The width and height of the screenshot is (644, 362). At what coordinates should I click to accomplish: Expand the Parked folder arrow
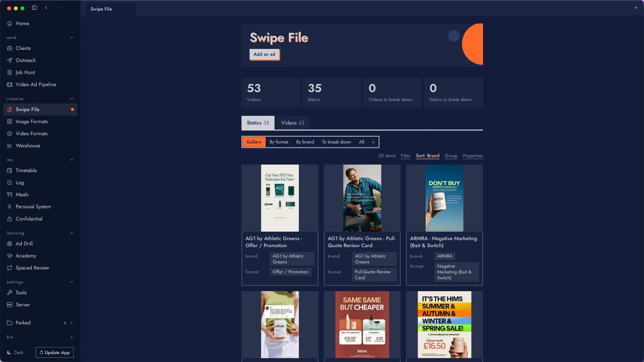click(72, 323)
